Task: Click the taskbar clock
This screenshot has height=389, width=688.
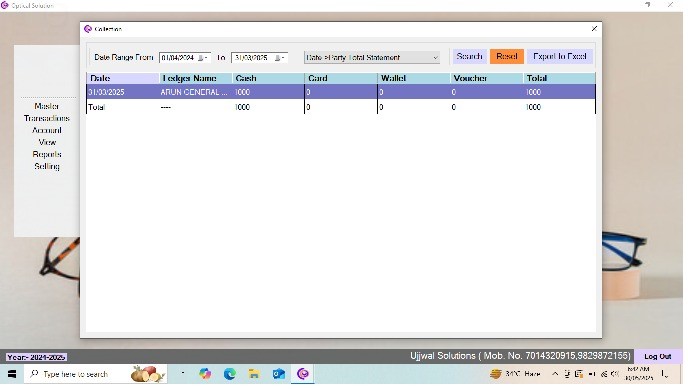Action: click(638, 374)
